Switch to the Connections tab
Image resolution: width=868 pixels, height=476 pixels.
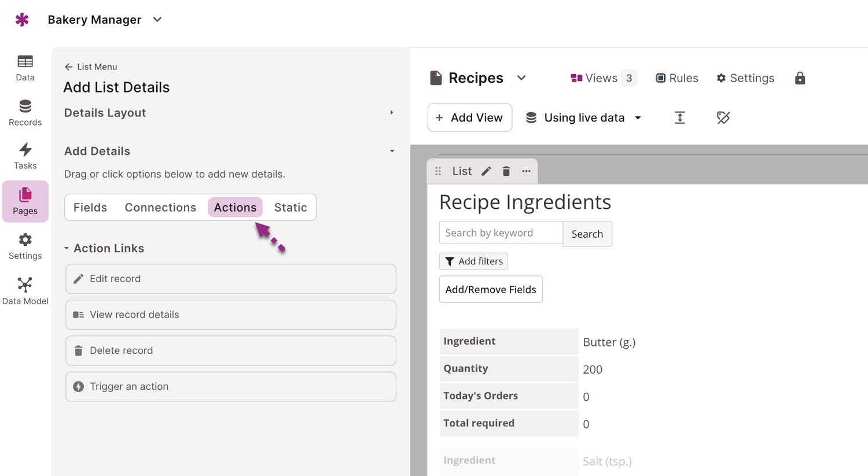[160, 208]
